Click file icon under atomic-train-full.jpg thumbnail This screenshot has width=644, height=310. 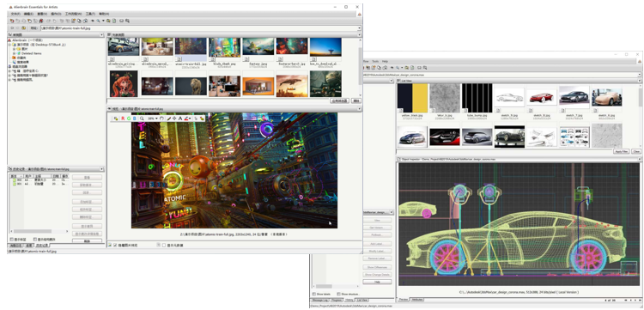(x=179, y=59)
